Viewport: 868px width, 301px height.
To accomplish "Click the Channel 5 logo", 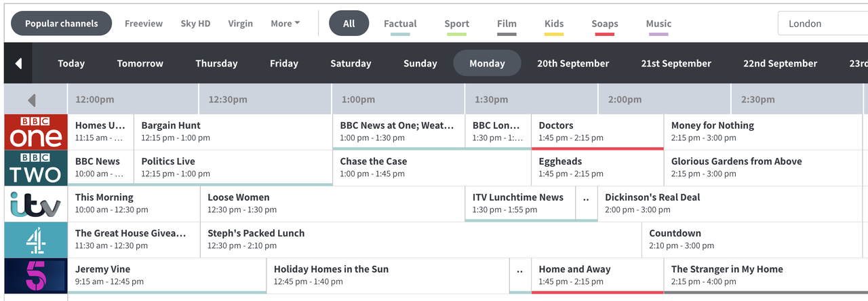I will pyautogui.click(x=36, y=276).
